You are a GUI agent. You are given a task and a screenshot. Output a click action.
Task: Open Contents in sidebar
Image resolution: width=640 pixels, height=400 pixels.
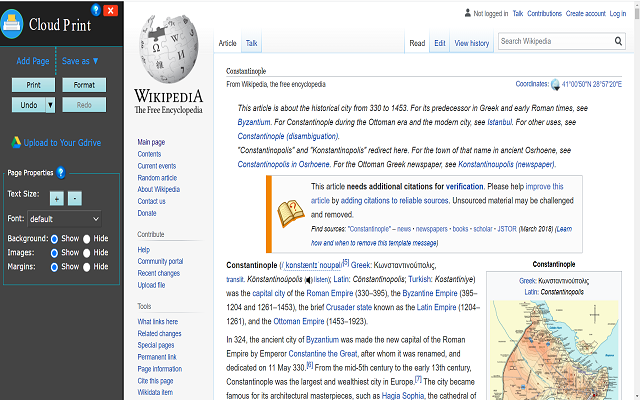point(149,154)
